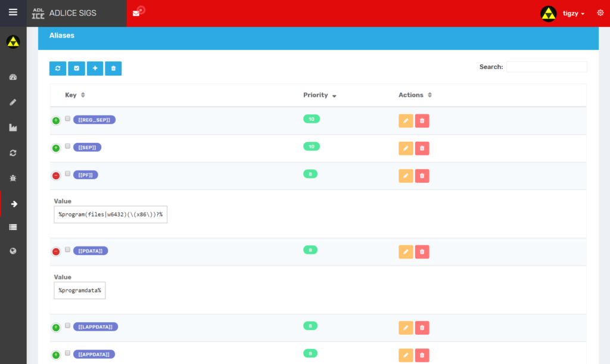Image resolution: width=610 pixels, height=364 pixels.
Task: Click the trash button in Aliases toolbar
Action: [113, 69]
